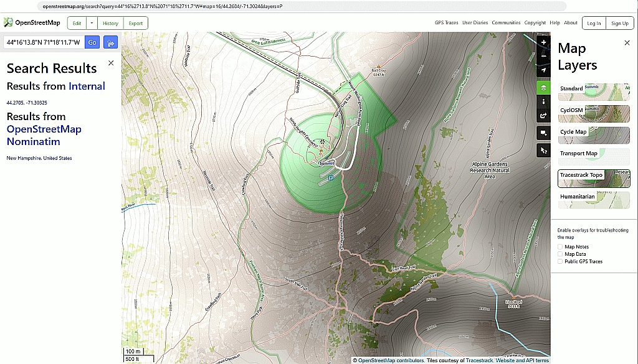Open GPS Traces in navigation
The image size is (638, 364).
(446, 23)
